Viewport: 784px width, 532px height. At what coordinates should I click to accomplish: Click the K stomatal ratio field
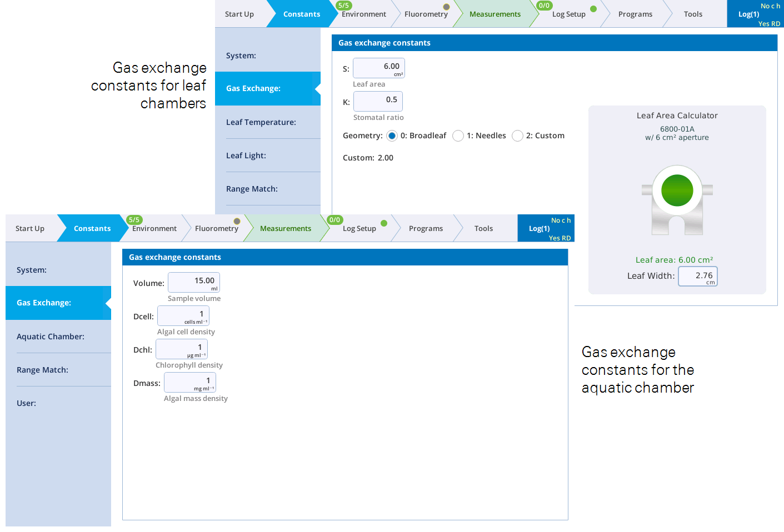click(x=378, y=101)
